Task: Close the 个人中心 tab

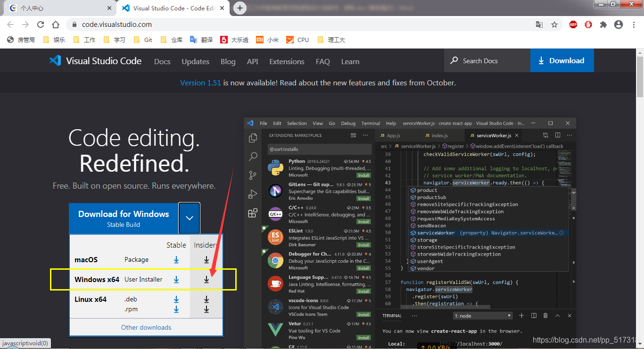Action: [x=109, y=8]
